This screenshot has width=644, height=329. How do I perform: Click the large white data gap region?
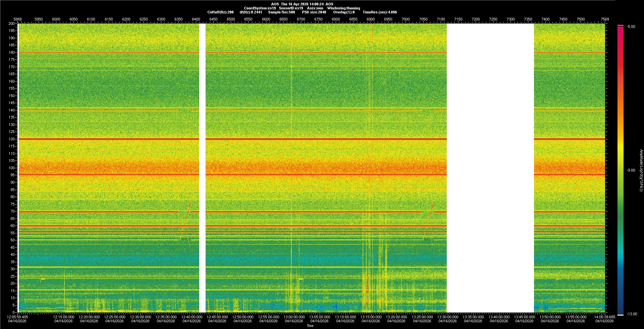(490, 168)
